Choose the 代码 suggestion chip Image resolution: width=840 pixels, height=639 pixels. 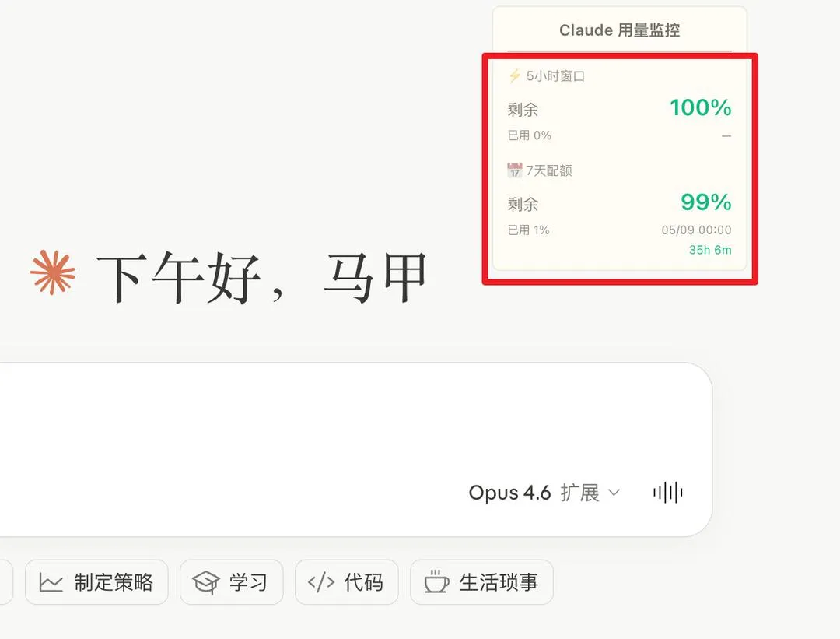[x=347, y=582]
